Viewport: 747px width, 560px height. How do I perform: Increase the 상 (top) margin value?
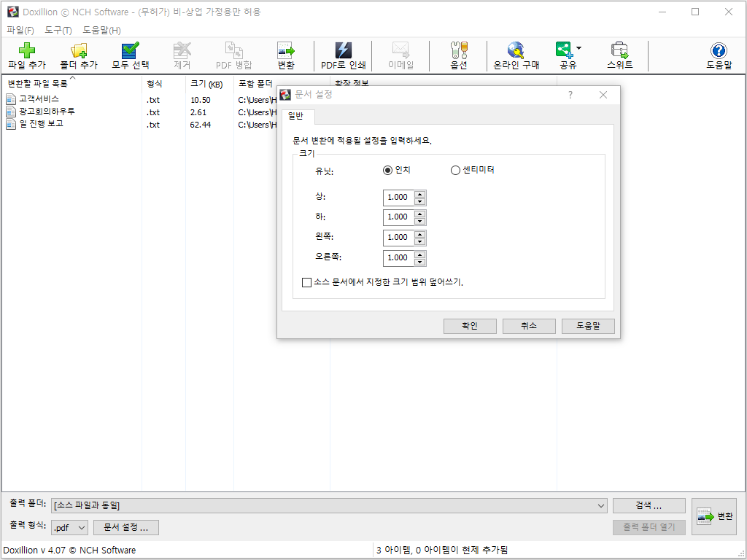[x=419, y=194]
